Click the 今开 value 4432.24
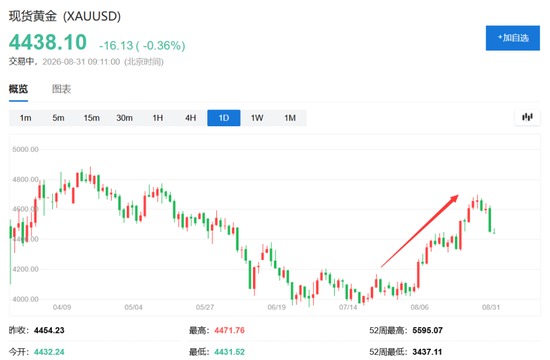This screenshot has height=360, width=550. [49, 352]
